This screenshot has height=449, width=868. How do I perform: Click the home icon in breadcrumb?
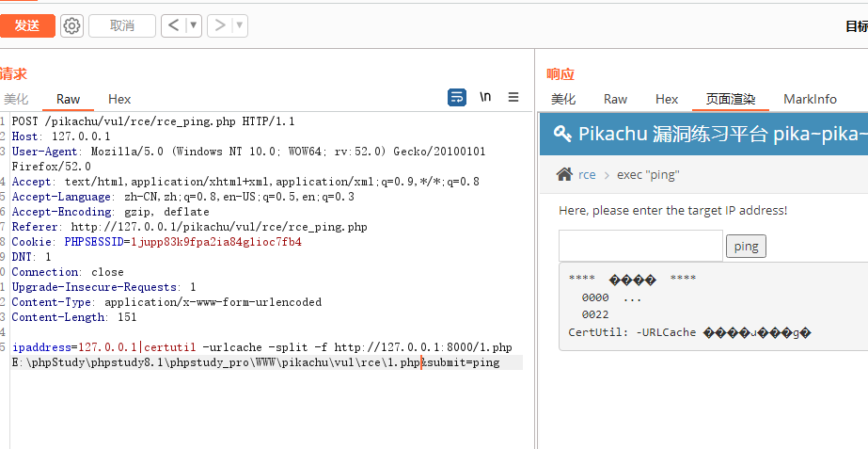(x=564, y=175)
